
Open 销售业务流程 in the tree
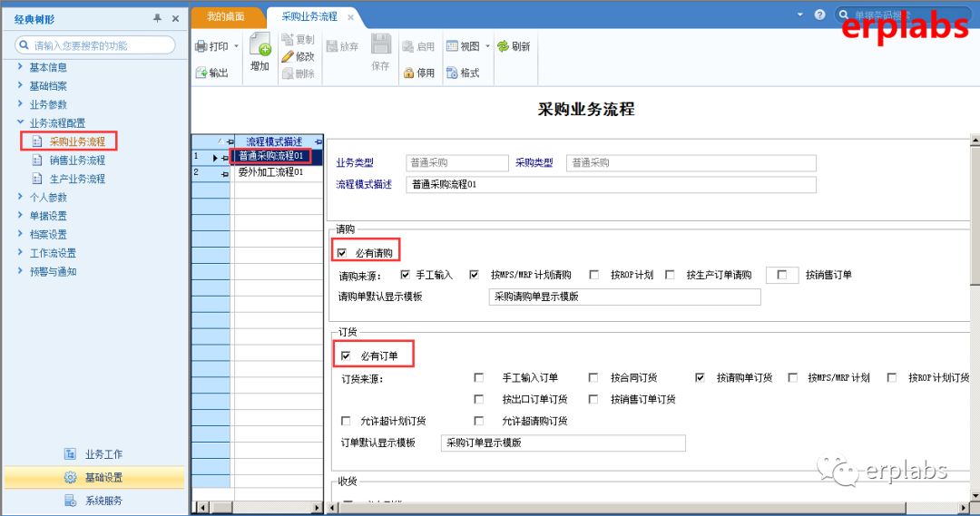click(77, 160)
